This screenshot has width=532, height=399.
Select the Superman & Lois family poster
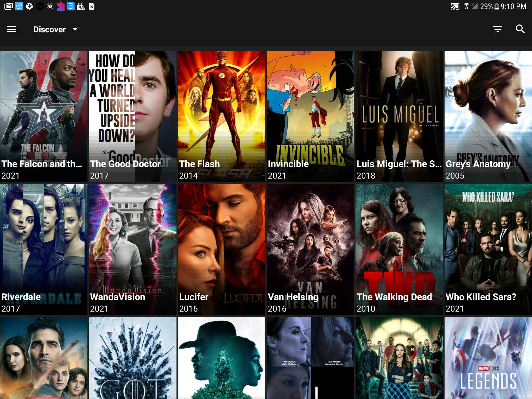tap(44, 358)
